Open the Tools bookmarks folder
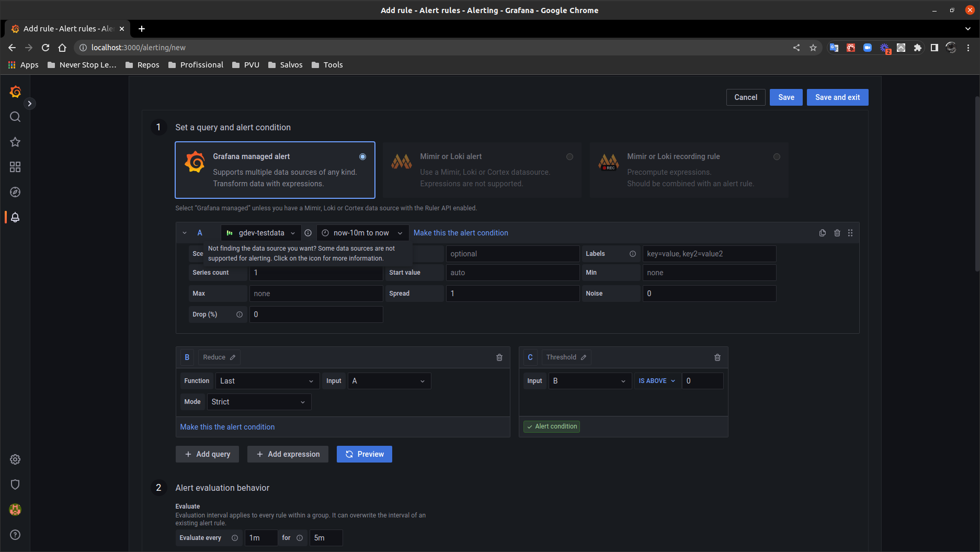Viewport: 980px width, 552px height. click(x=327, y=65)
